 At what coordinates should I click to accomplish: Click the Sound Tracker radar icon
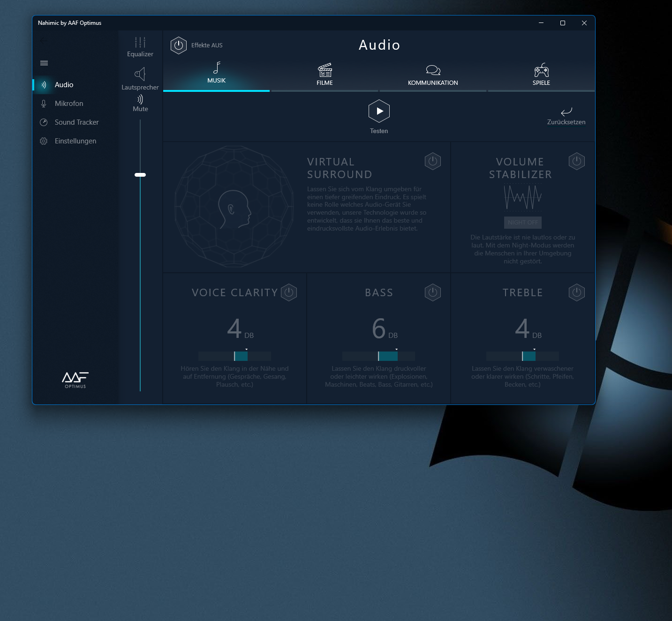(x=44, y=122)
